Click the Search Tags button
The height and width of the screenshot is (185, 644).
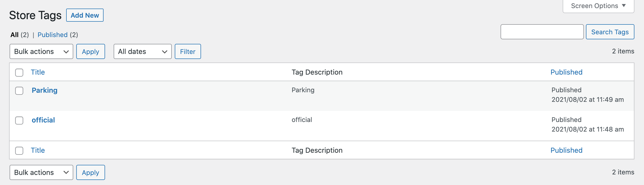point(610,32)
